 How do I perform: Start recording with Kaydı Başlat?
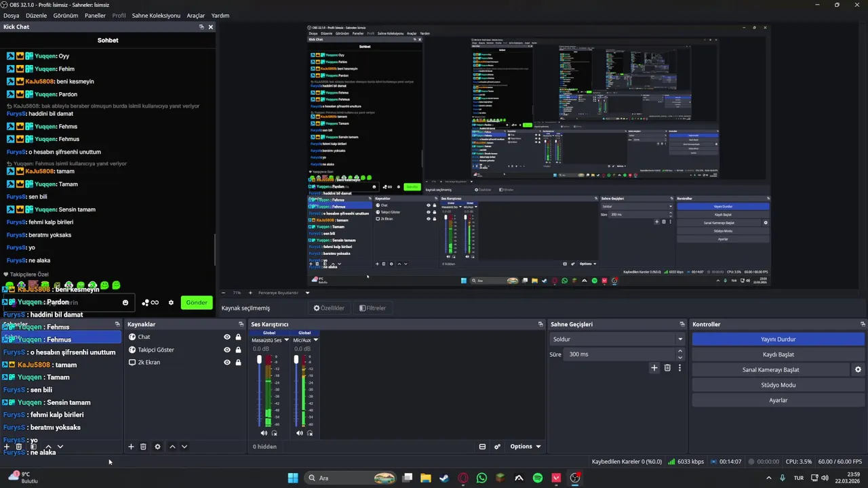778,354
